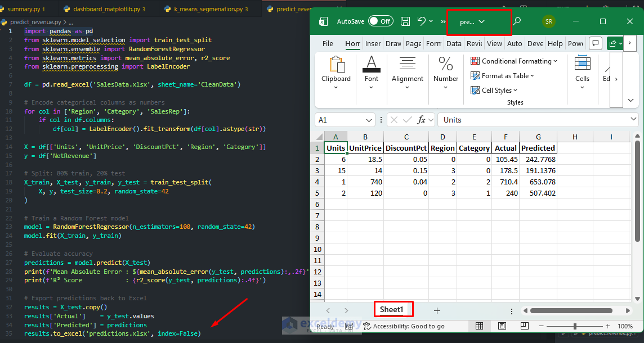Viewport: 644px width, 343px height.
Task: Select cell containing 242.7768
Action: [x=538, y=159]
